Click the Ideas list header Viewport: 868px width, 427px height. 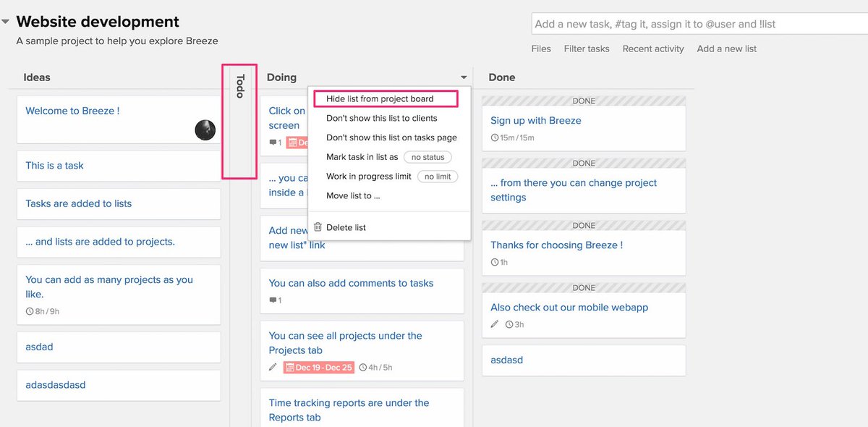click(x=37, y=77)
